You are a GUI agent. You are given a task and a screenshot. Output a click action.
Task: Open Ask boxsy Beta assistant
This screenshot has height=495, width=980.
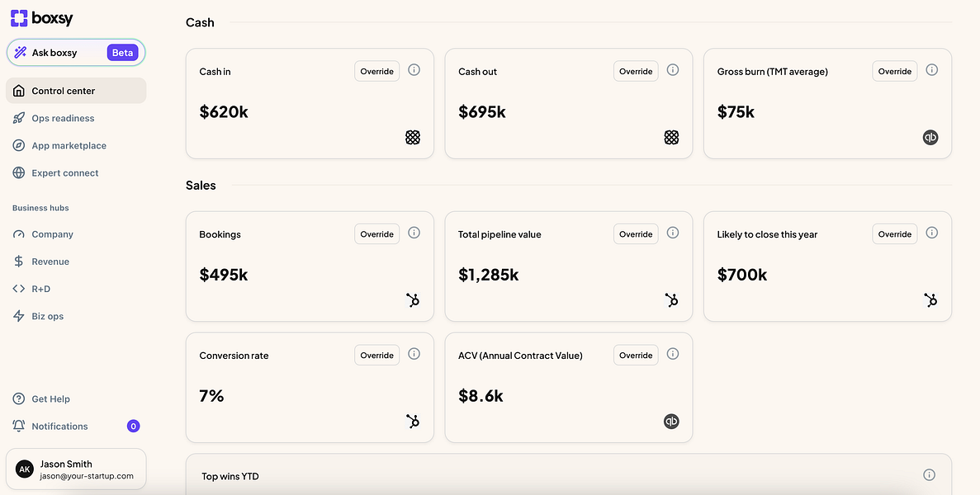coord(76,53)
